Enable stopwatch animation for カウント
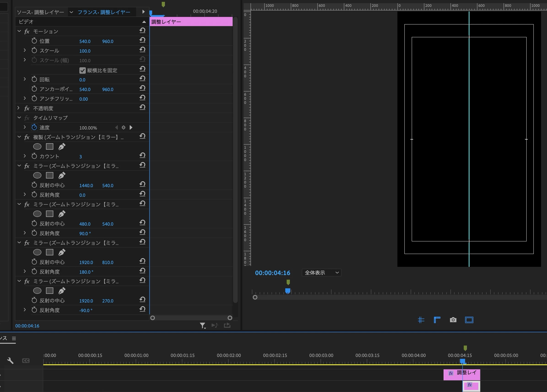547x392 pixels. click(34, 156)
